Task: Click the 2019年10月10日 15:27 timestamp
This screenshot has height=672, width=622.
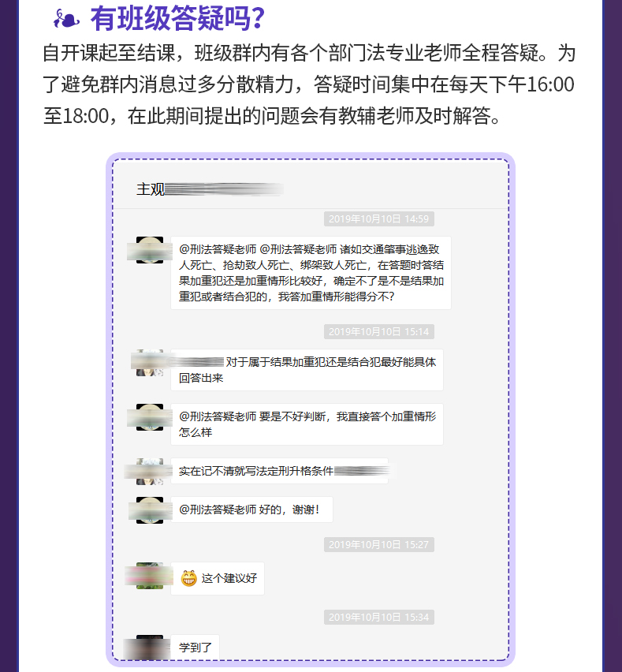Action: click(378, 545)
